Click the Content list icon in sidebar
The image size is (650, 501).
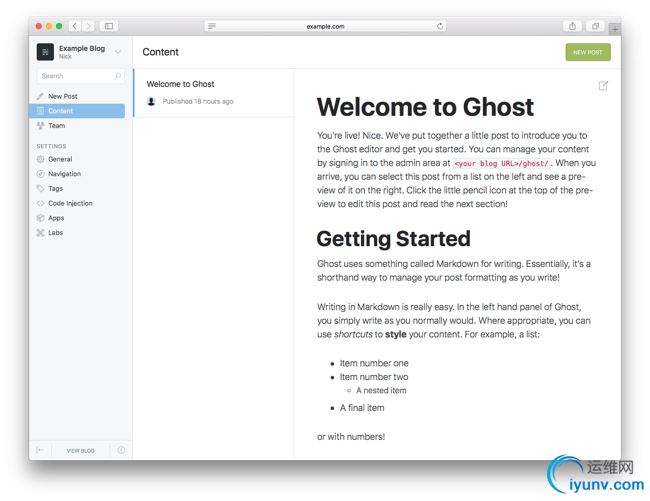40,111
